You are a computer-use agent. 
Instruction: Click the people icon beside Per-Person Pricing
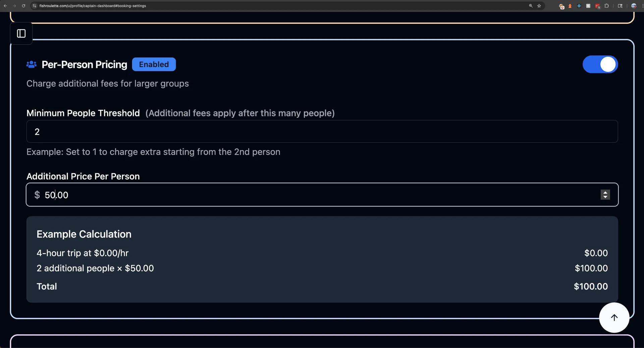pos(31,64)
